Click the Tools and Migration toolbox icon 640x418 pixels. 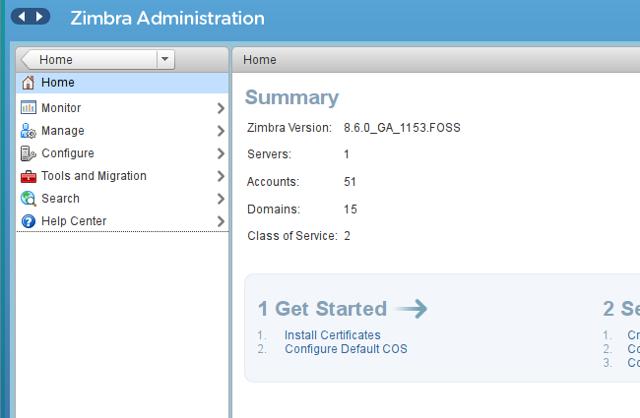28,176
